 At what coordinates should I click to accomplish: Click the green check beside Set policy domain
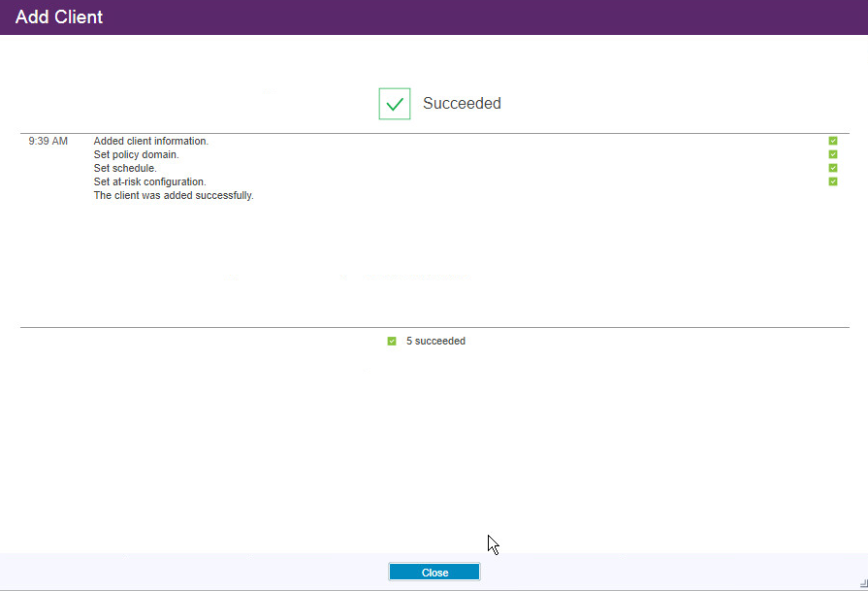832,154
